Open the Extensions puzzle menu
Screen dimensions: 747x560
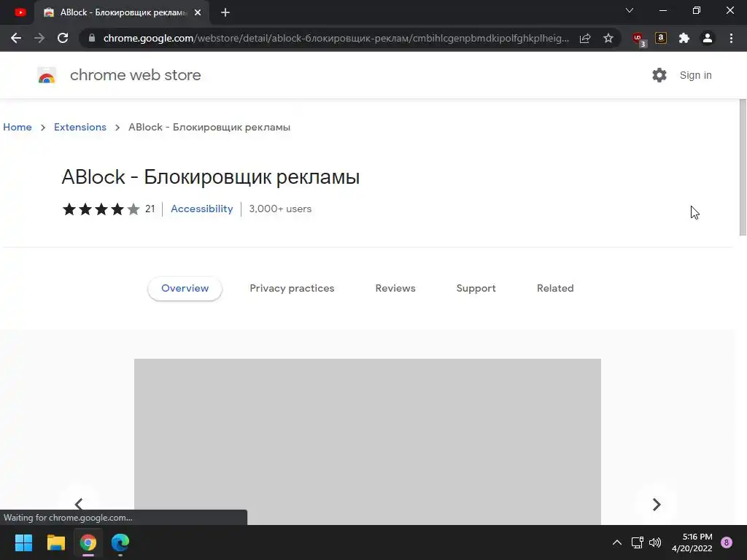(x=684, y=38)
